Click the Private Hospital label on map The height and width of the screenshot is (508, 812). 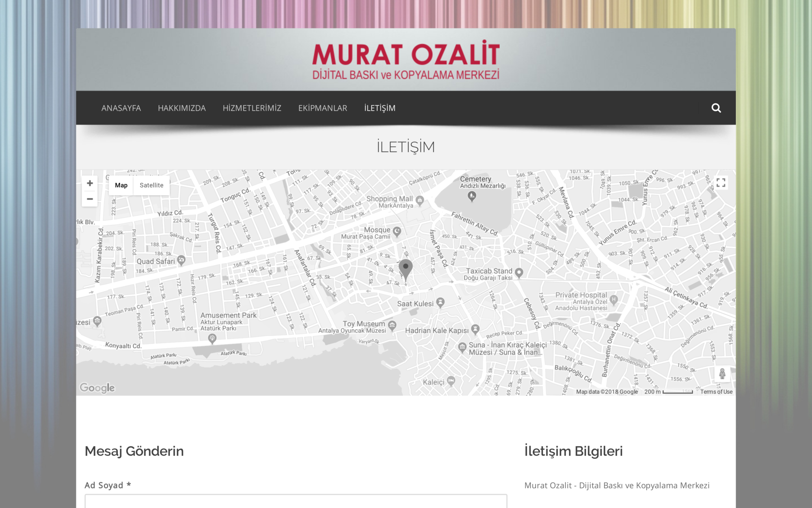click(x=581, y=295)
